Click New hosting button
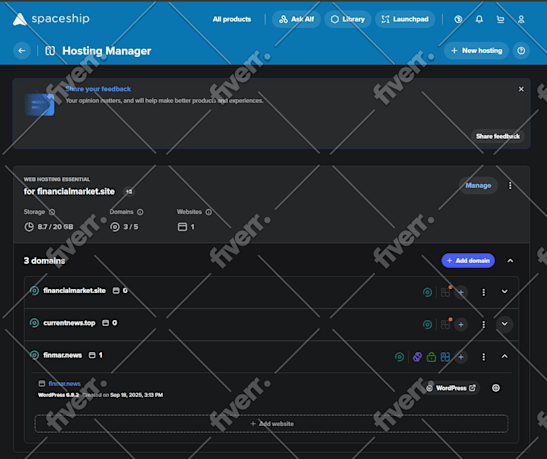Viewport: 547px width, 459px height. tap(476, 51)
